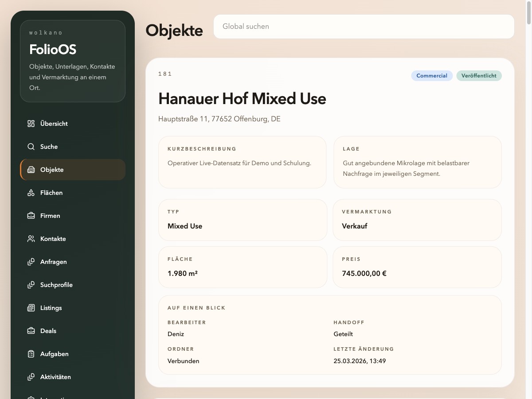This screenshot has width=532, height=399.
Task: Select the Anfragen icon in the sidebar
Action: [x=30, y=262]
